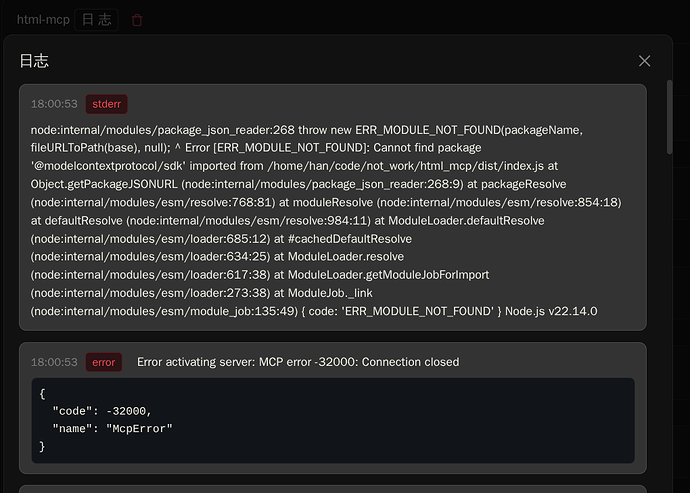Click the "code": -32000 line in JSON

(x=102, y=411)
